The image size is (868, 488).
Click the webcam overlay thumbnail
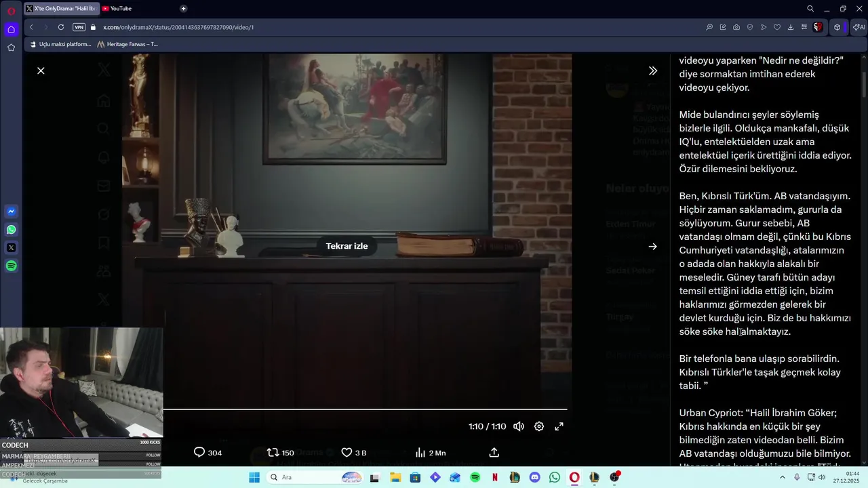(x=81, y=383)
